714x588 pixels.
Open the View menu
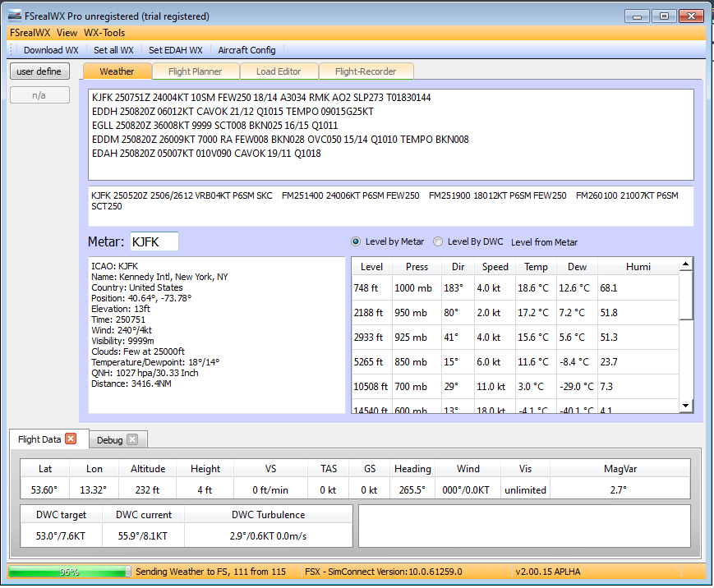[67, 33]
